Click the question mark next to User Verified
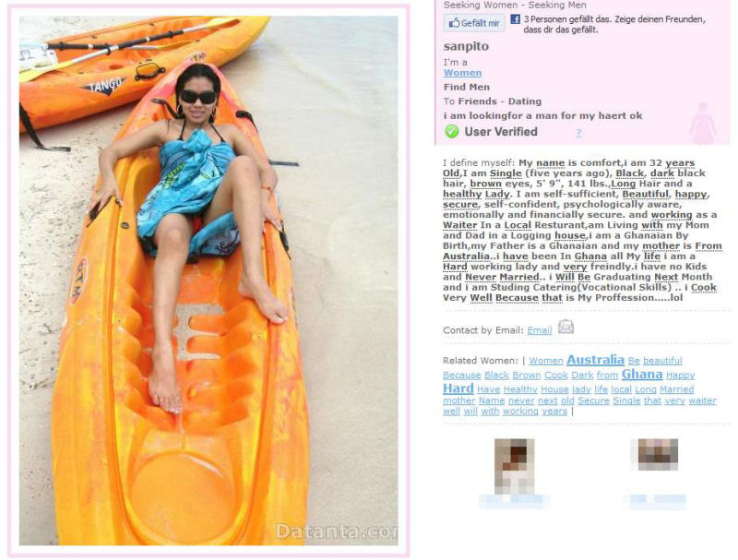The width and height of the screenshot is (738, 560). click(x=578, y=133)
